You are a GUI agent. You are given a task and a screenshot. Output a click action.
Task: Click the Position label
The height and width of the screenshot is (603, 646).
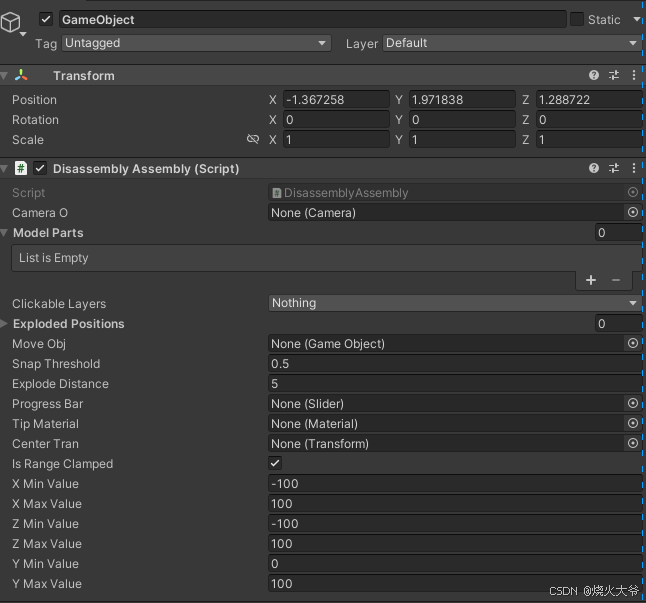click(x=34, y=100)
